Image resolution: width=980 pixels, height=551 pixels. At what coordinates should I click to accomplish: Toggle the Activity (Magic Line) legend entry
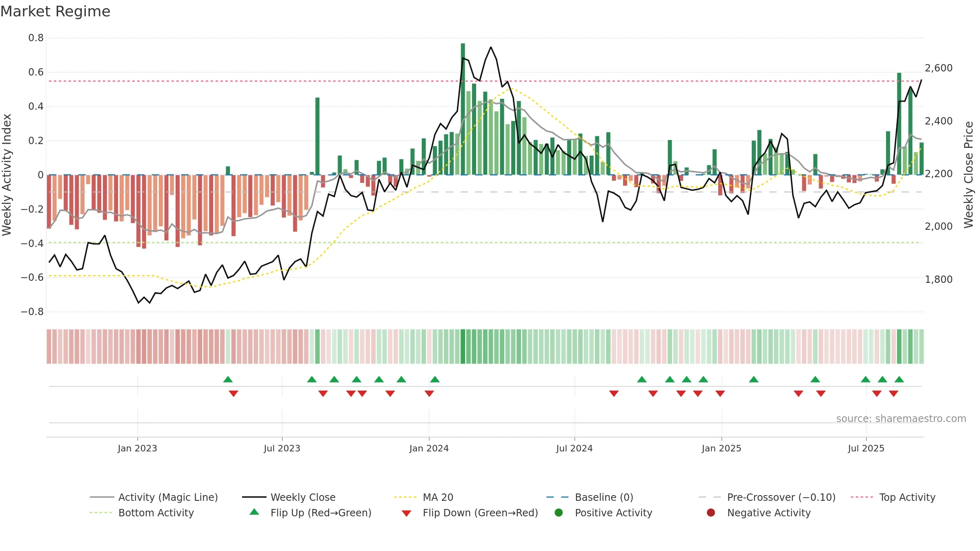pos(154,497)
